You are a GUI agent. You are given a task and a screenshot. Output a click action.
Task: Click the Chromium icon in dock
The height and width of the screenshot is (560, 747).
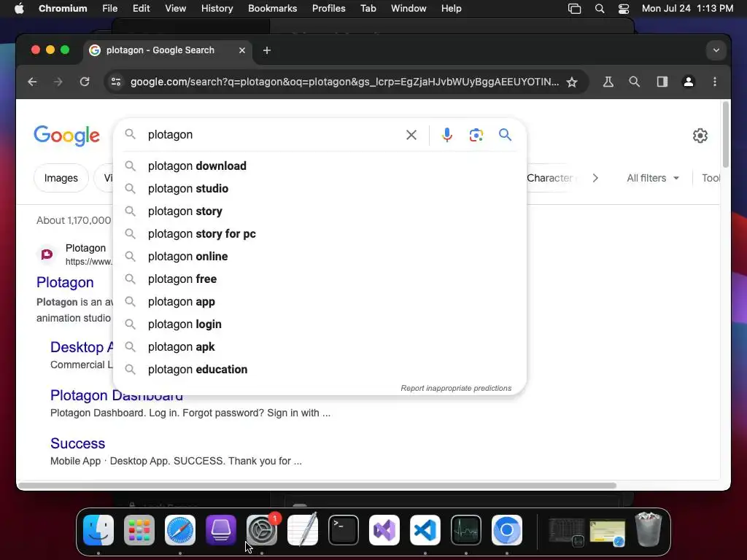point(507,530)
